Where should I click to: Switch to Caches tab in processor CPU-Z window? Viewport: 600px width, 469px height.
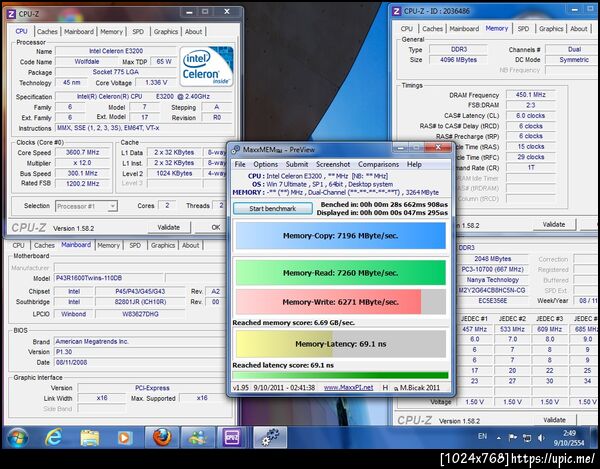pos(47,31)
